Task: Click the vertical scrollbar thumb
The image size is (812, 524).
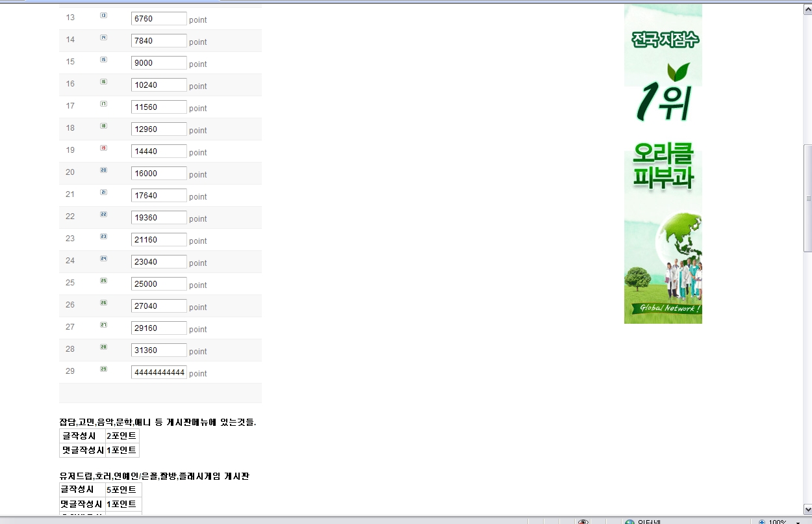Action: coord(807,198)
